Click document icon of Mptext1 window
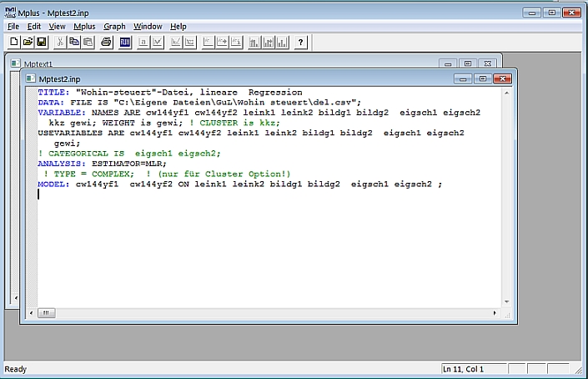The image size is (588, 379). 15,63
